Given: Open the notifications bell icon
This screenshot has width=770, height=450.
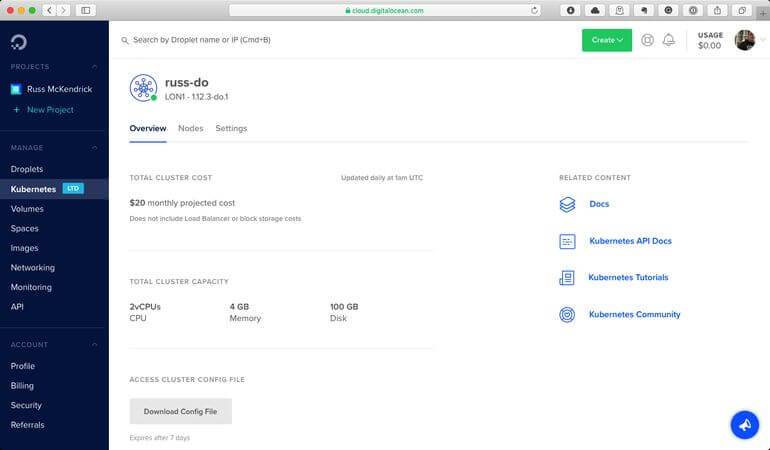Looking at the screenshot, I should (669, 40).
